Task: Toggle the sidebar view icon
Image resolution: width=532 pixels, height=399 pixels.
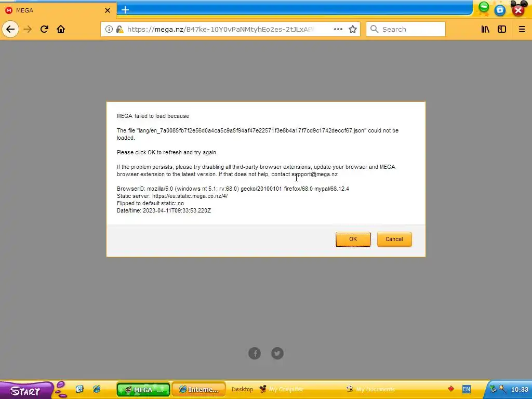Action: pyautogui.click(x=502, y=29)
